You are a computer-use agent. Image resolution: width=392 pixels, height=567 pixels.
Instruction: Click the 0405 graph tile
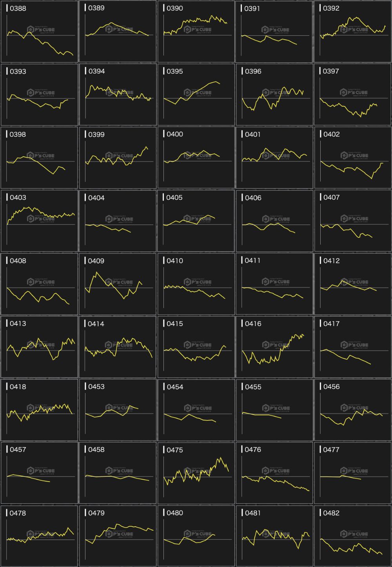tap(196, 221)
